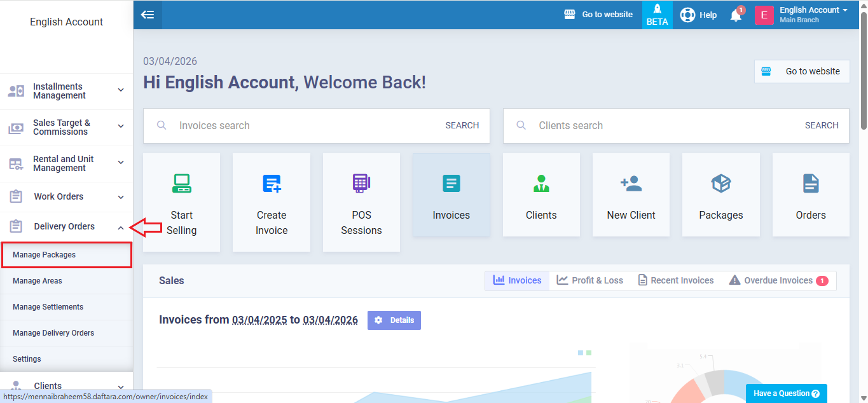
Task: Click the New Client add-person icon
Action: click(x=631, y=184)
